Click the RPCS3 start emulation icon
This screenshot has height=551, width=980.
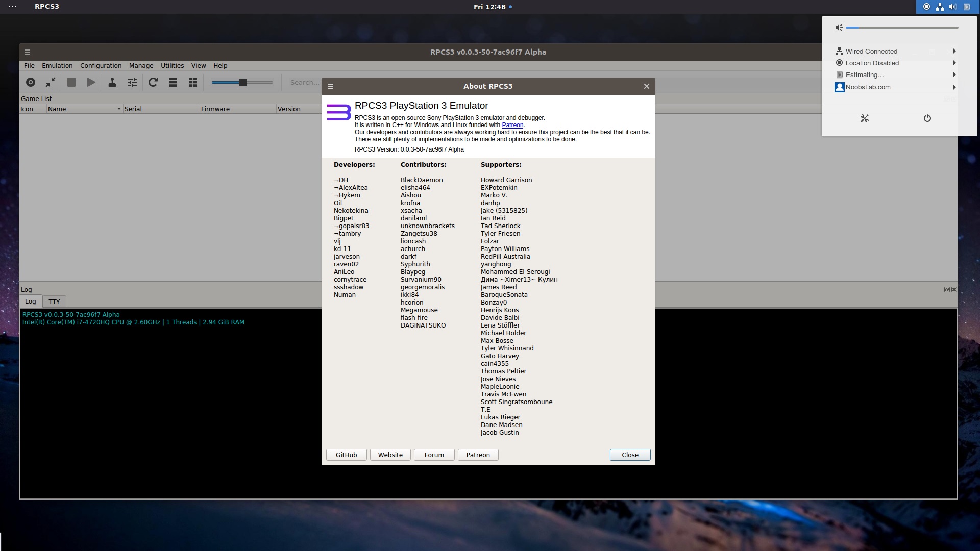[x=92, y=82]
